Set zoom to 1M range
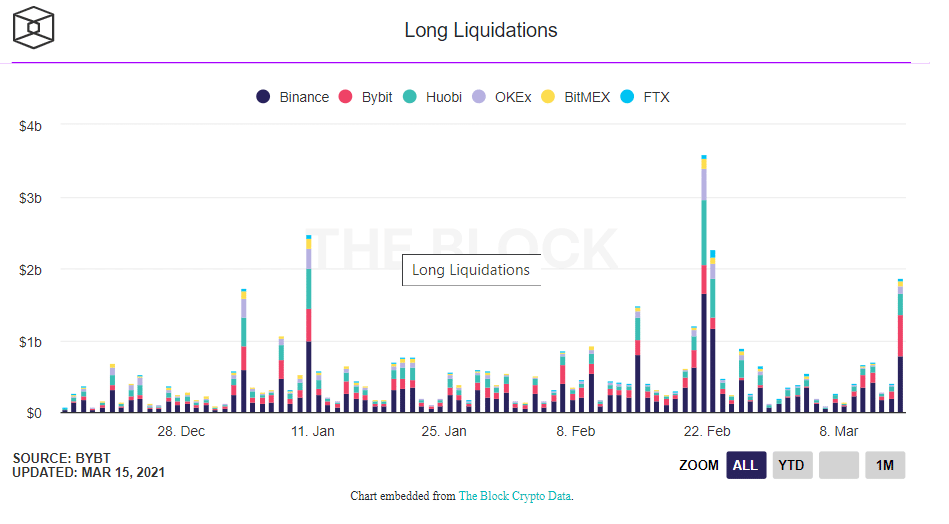The height and width of the screenshot is (524, 949). tap(884, 465)
